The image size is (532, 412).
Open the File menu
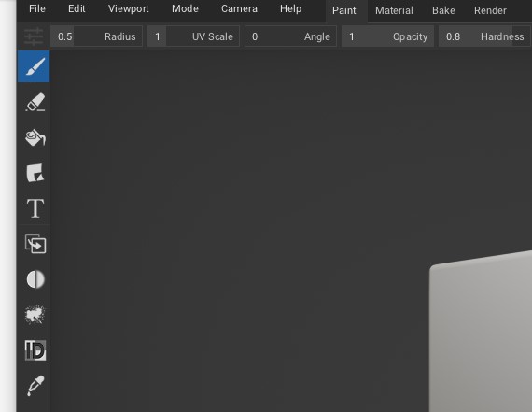click(x=37, y=8)
